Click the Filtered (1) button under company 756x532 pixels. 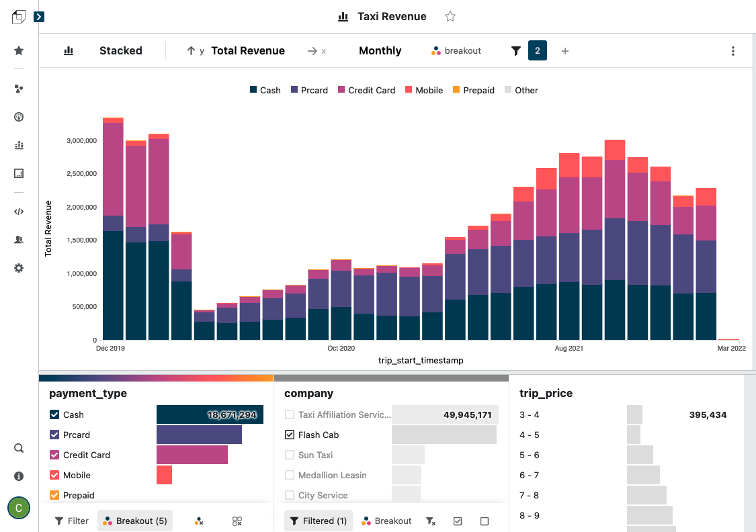pos(316,521)
